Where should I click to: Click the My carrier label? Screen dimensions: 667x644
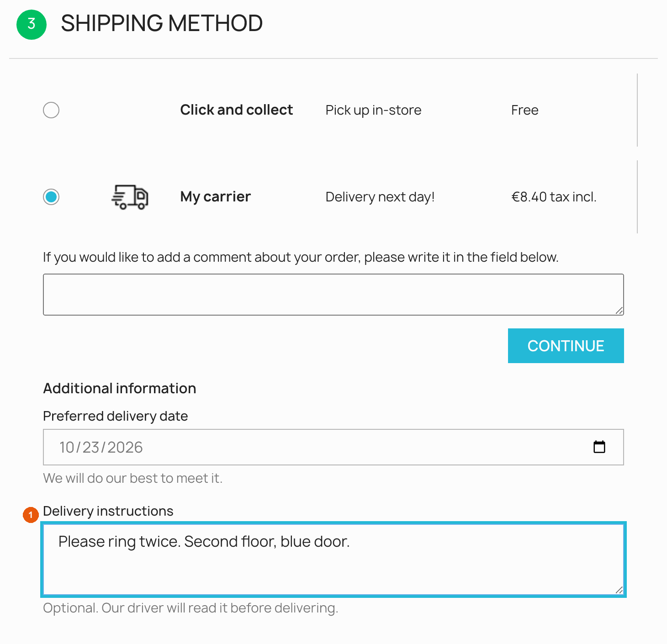coord(215,197)
